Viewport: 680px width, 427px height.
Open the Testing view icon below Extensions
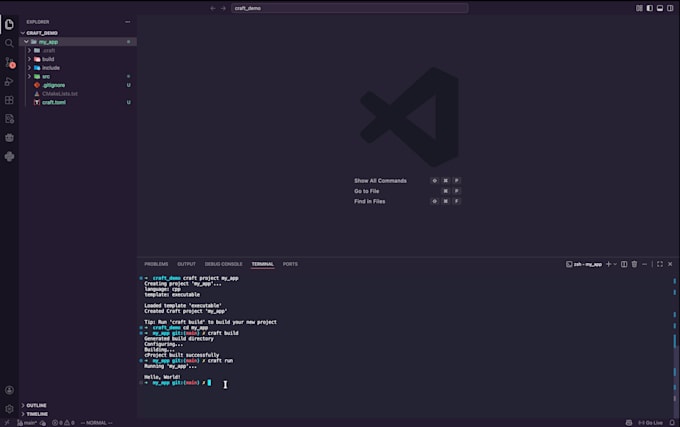pyautogui.click(x=9, y=119)
